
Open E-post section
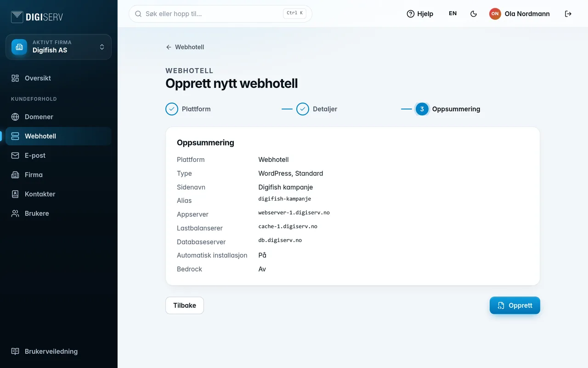pos(58,155)
